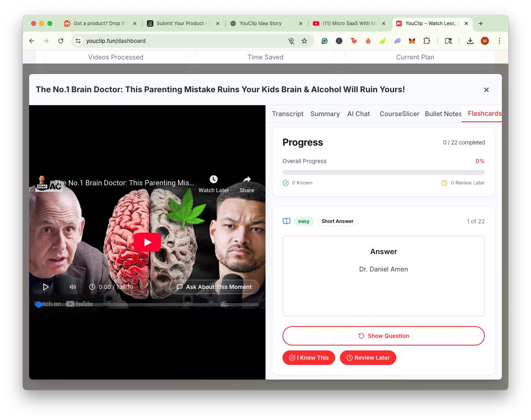Click the video progress slider handle
The image size is (531, 420).
point(38,304)
